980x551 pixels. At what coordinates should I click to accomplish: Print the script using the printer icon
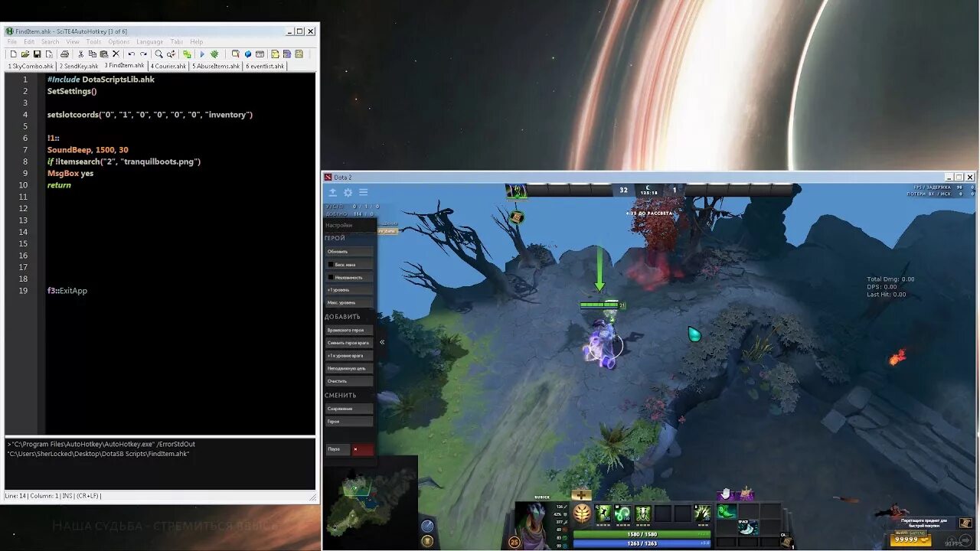[x=64, y=54]
